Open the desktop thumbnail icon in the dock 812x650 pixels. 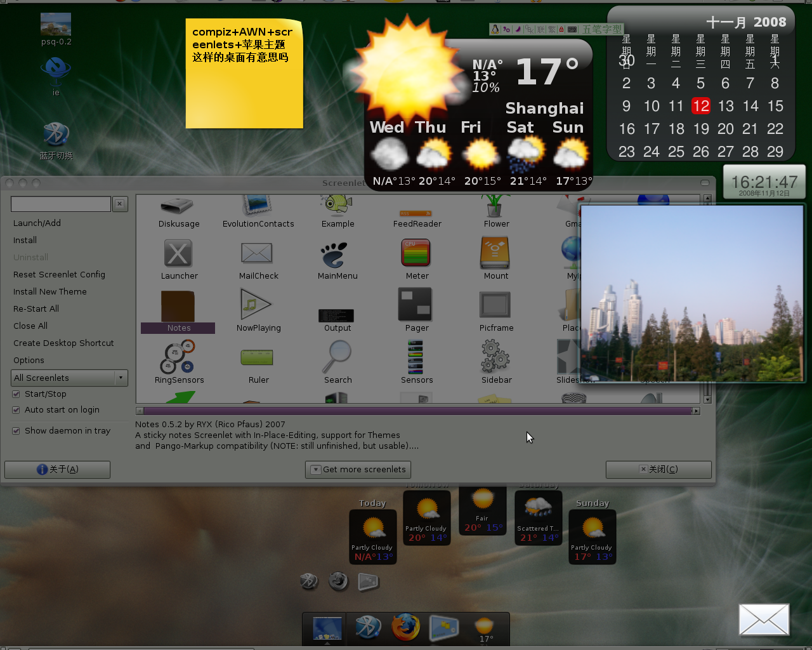pos(327,628)
